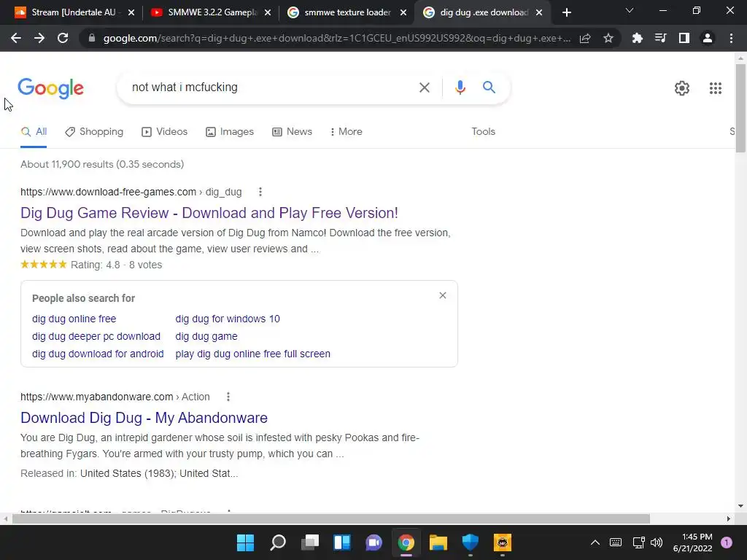The image size is (747, 560).
Task: Open Download Dig Dug My Abandonware
Action: (x=144, y=418)
